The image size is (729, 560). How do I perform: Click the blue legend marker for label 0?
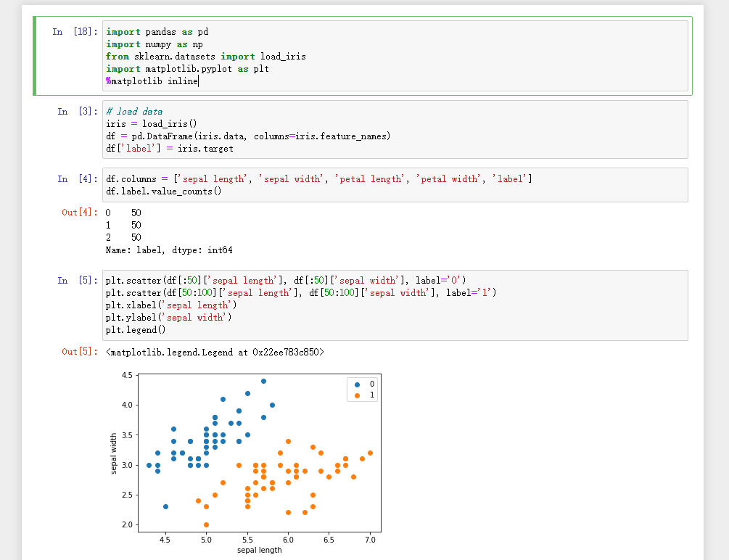[x=357, y=384]
